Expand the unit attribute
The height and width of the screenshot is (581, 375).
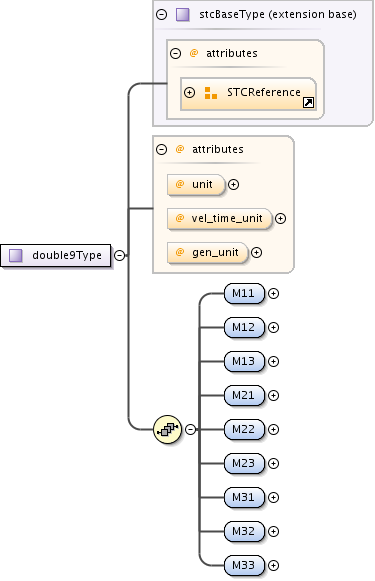(x=233, y=184)
